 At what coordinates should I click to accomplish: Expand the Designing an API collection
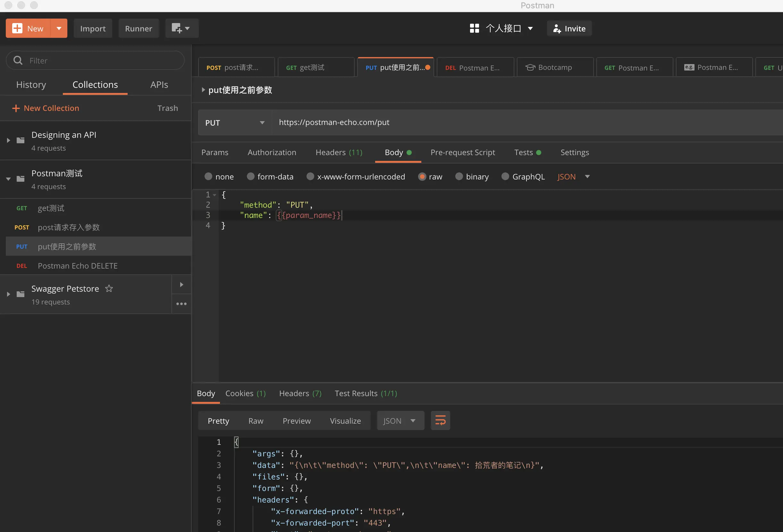click(x=8, y=140)
